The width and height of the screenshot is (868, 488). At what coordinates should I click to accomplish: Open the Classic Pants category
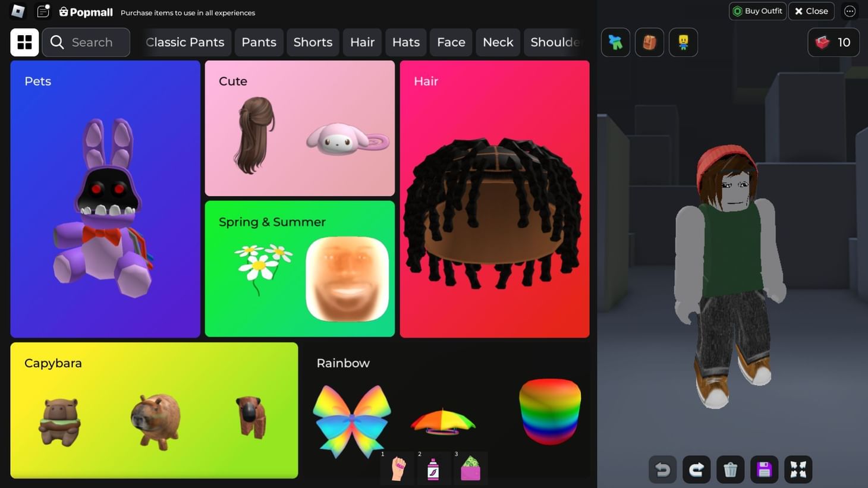185,42
